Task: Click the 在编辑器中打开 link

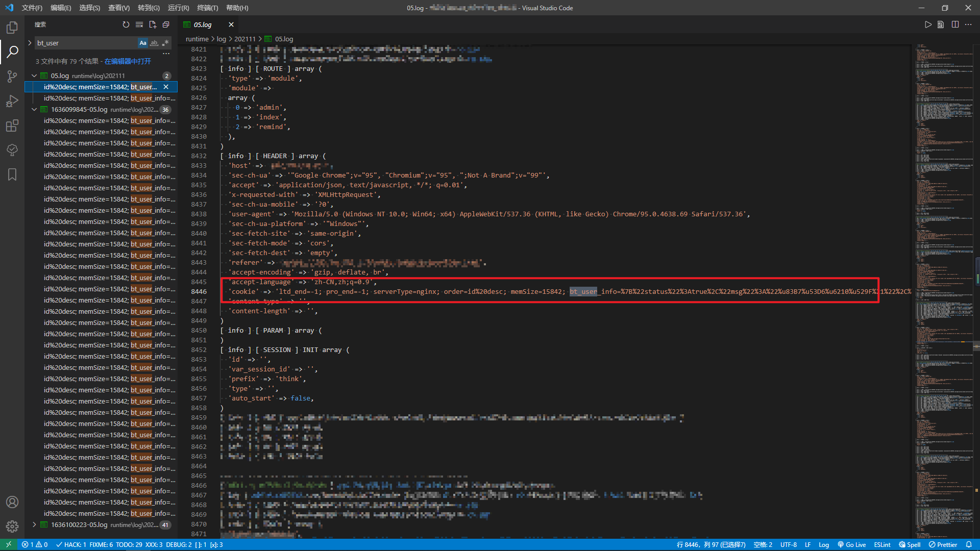Action: (x=128, y=61)
